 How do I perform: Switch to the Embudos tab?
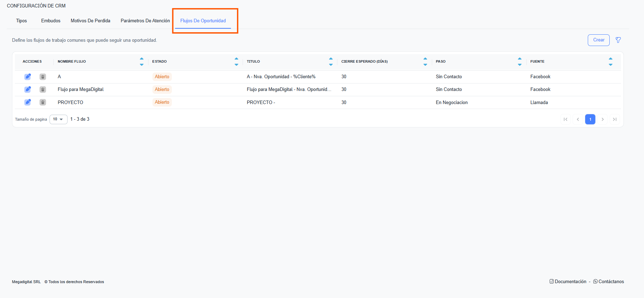(51, 21)
